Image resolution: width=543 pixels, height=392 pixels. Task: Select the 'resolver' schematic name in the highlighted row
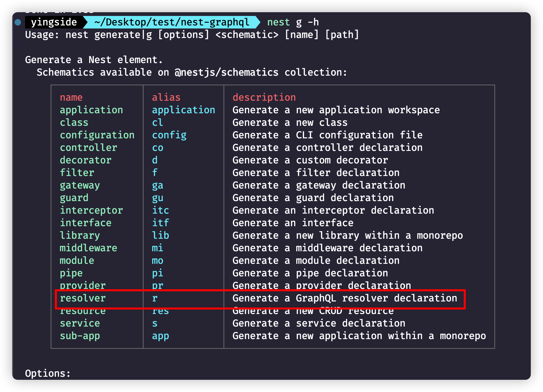point(83,298)
